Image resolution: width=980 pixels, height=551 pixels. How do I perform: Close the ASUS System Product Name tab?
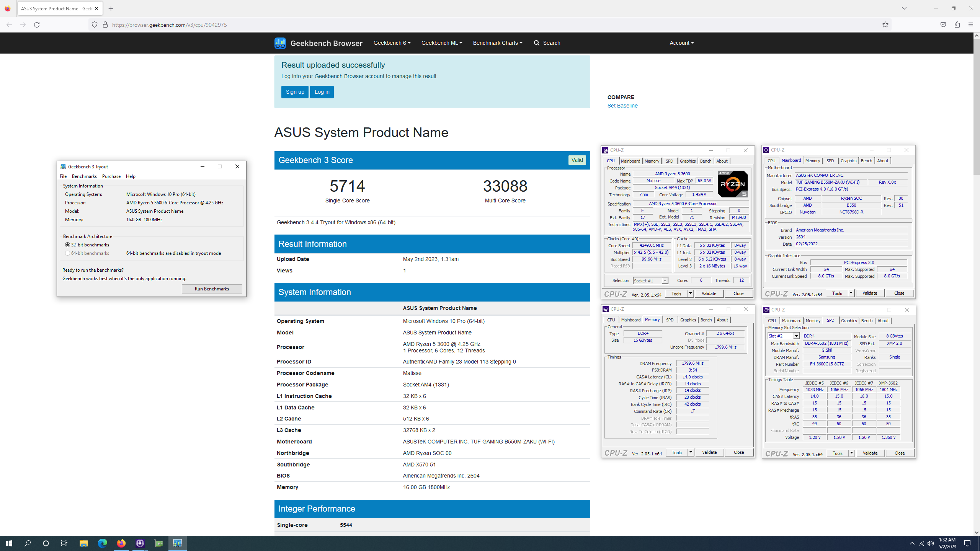96,8
